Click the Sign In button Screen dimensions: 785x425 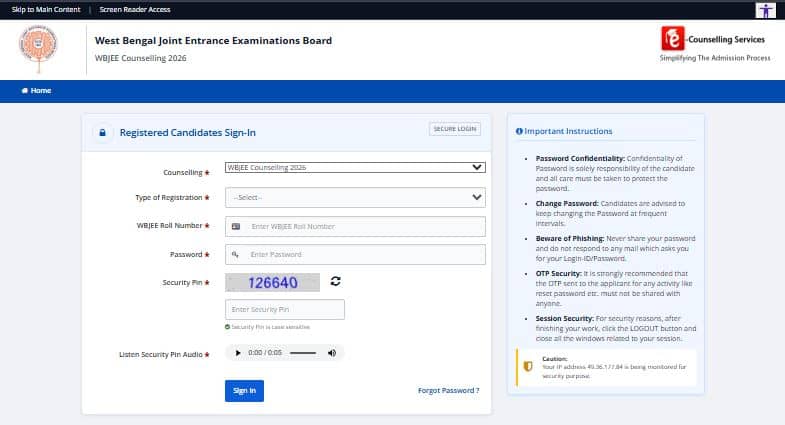point(244,390)
